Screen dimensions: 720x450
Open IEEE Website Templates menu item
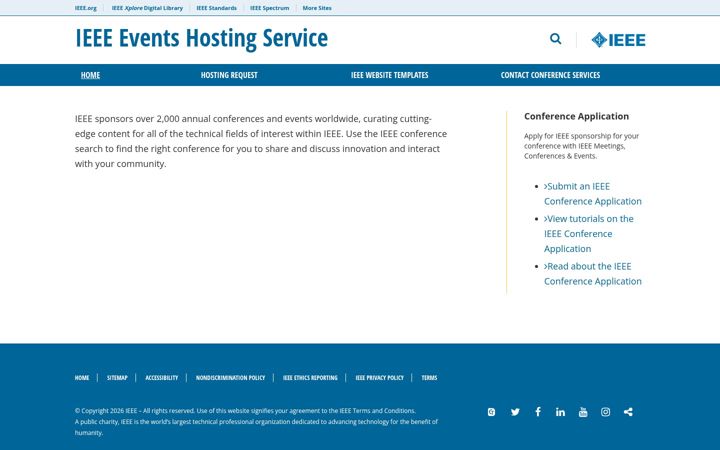pyautogui.click(x=389, y=75)
